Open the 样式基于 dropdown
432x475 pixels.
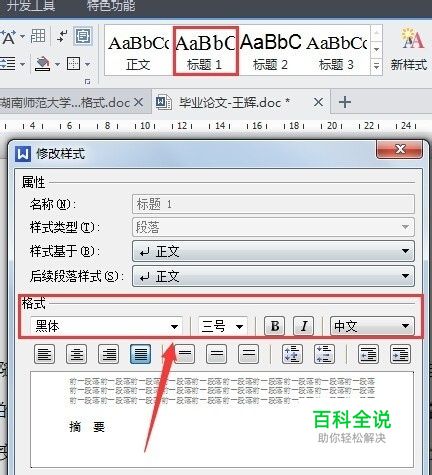click(273, 251)
